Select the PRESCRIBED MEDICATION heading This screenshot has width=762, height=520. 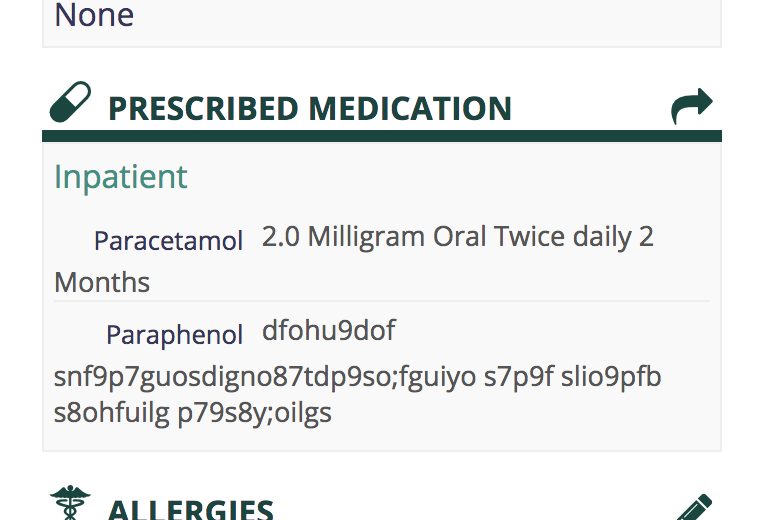click(309, 108)
